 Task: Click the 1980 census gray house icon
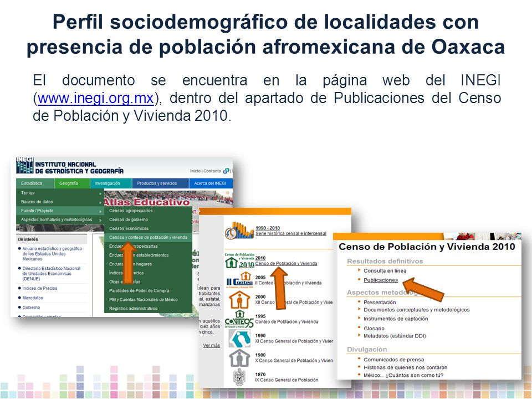click(x=239, y=357)
